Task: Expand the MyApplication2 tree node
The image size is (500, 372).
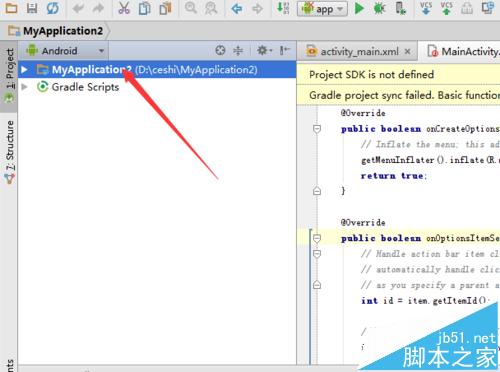Action: (24, 70)
